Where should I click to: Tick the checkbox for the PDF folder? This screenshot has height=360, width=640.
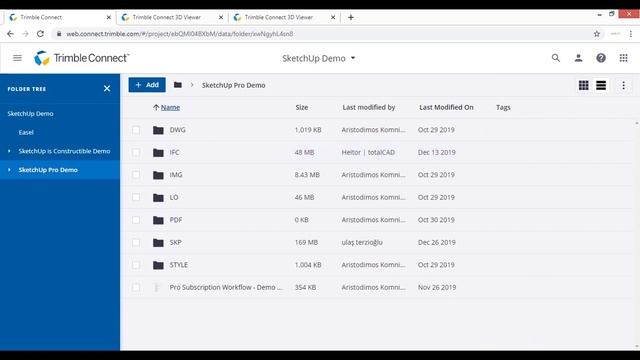[136, 220]
